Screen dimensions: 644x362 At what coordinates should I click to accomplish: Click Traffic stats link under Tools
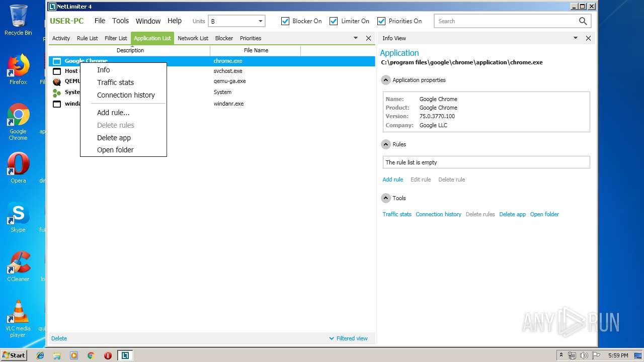pyautogui.click(x=397, y=214)
